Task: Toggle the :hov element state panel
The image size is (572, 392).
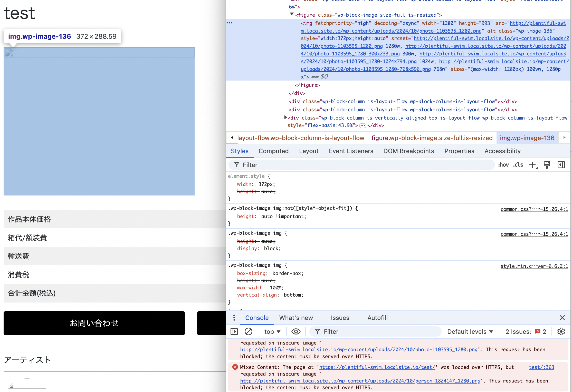Action: click(x=503, y=165)
